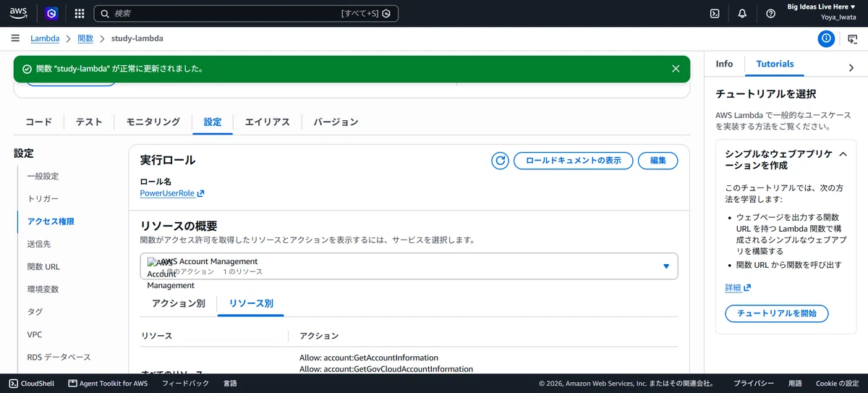Toggle the hamburger navigation menu
The height and width of the screenshot is (393, 868).
click(x=15, y=38)
